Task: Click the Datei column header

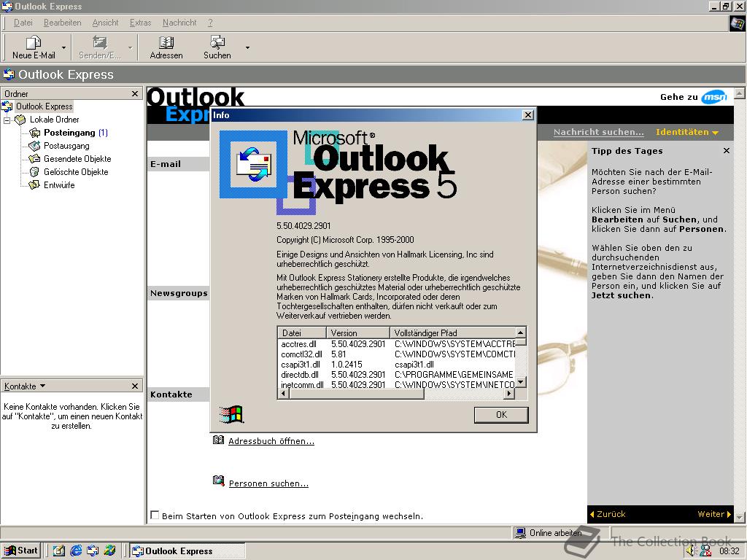Action: click(x=301, y=332)
